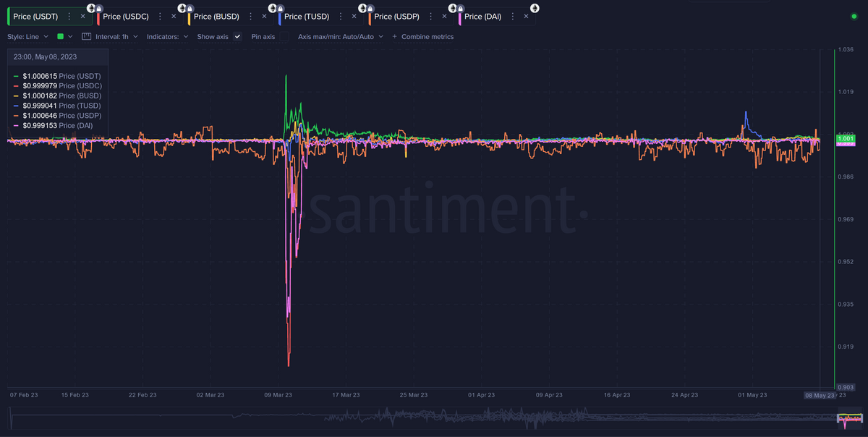Image resolution: width=868 pixels, height=437 pixels.
Task: Click the lock icon on TUSD metric
Action: (370, 9)
